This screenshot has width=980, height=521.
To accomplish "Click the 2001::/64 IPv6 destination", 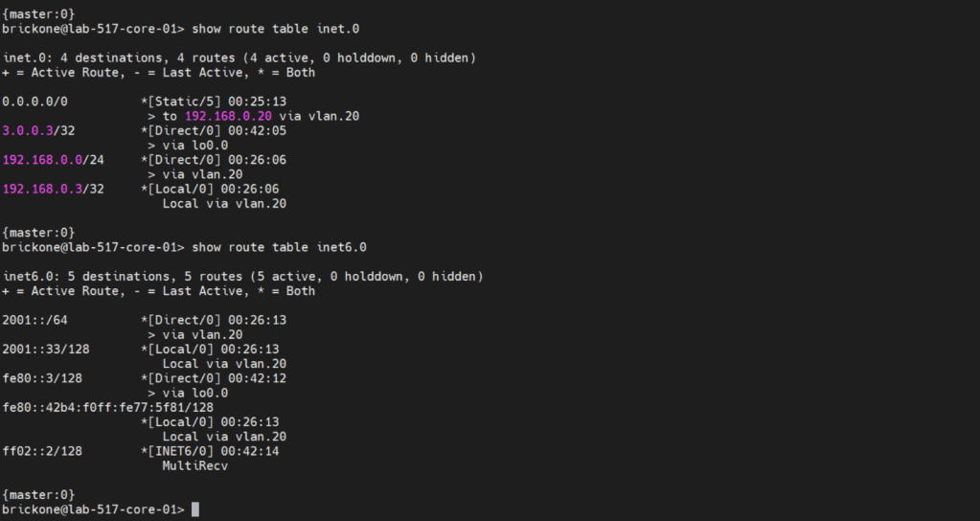I will [x=34, y=320].
